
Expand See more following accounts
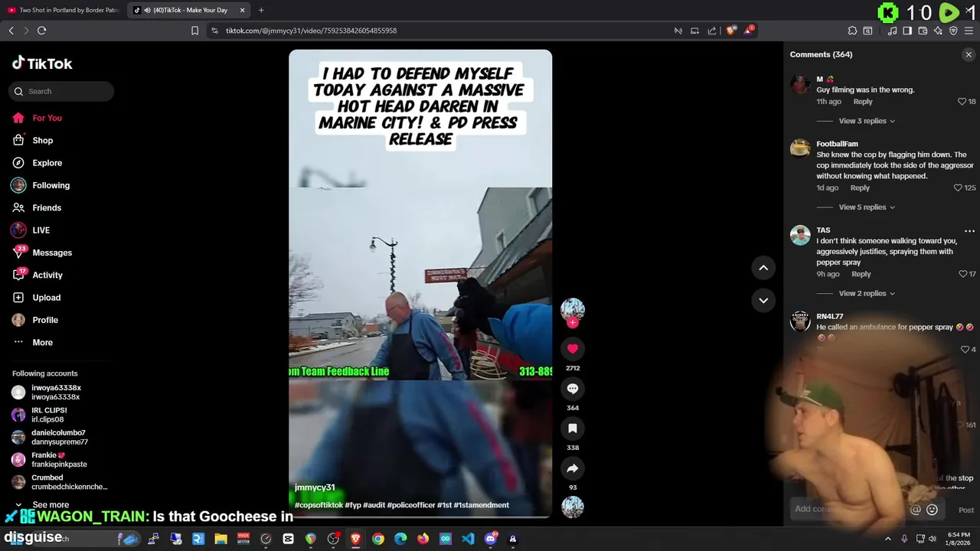[x=43, y=504]
